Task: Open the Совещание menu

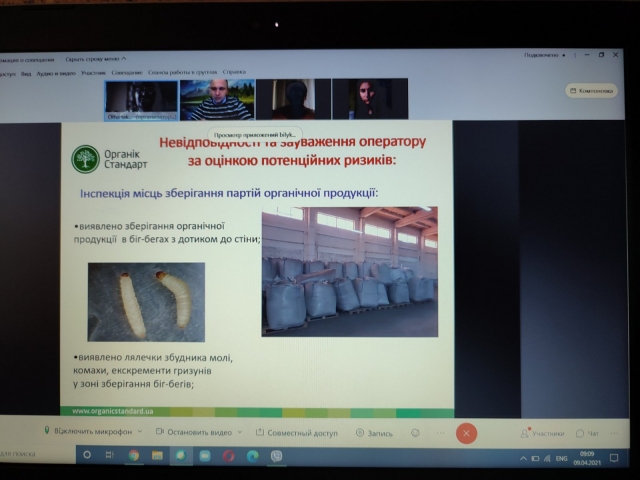Action: 127,72
